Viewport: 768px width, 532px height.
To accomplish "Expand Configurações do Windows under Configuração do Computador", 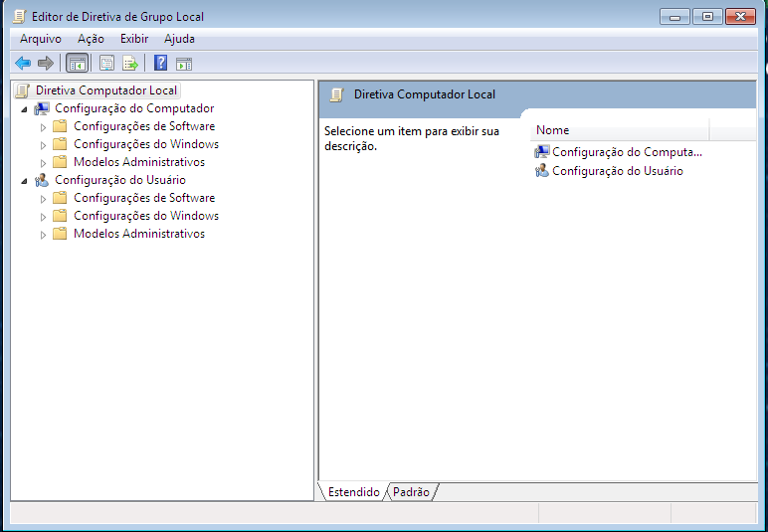I will click(43, 145).
